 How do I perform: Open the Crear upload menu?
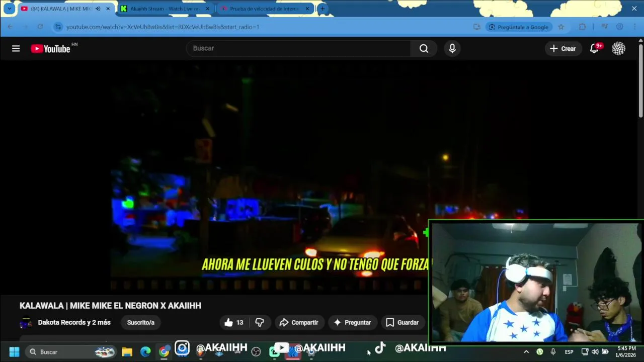[x=563, y=48]
